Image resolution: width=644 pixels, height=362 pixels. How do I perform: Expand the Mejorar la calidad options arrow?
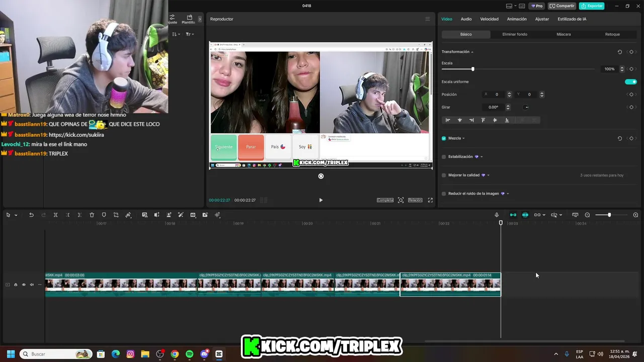pos(488,175)
